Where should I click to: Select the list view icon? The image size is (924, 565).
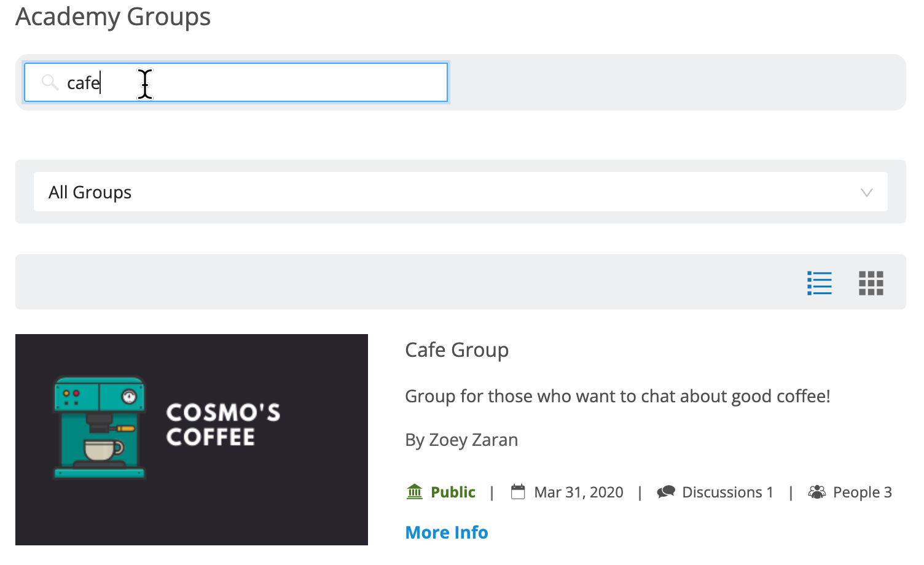click(819, 282)
